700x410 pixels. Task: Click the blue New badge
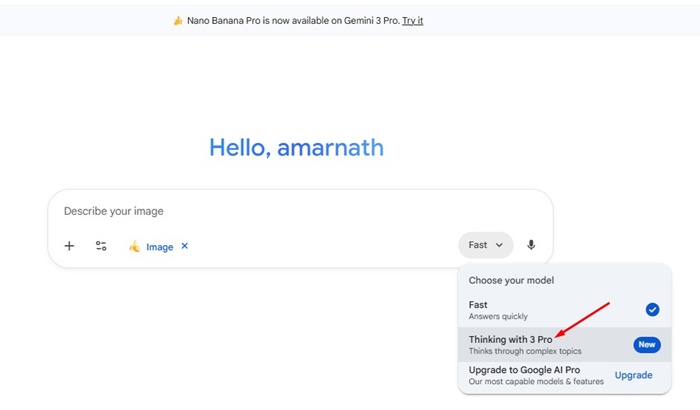click(647, 345)
